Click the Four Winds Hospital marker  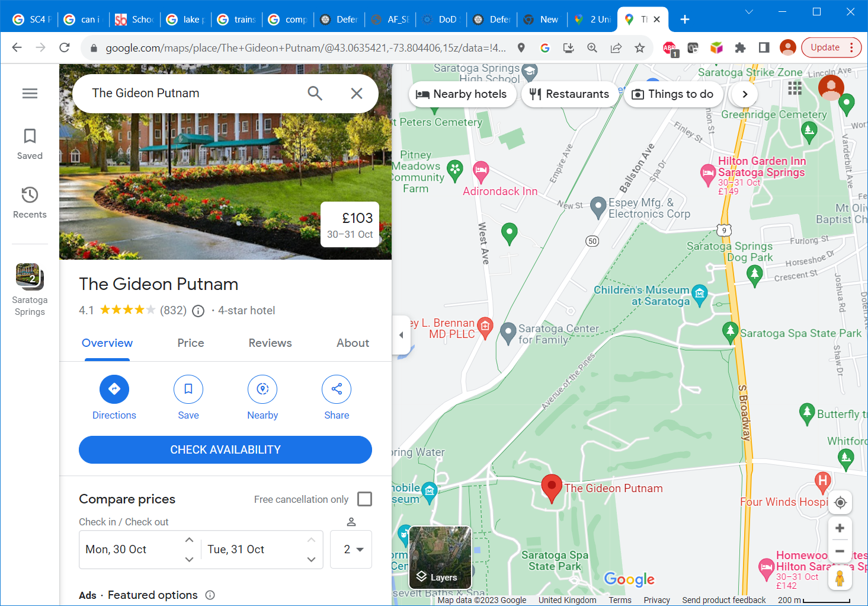coord(822,481)
